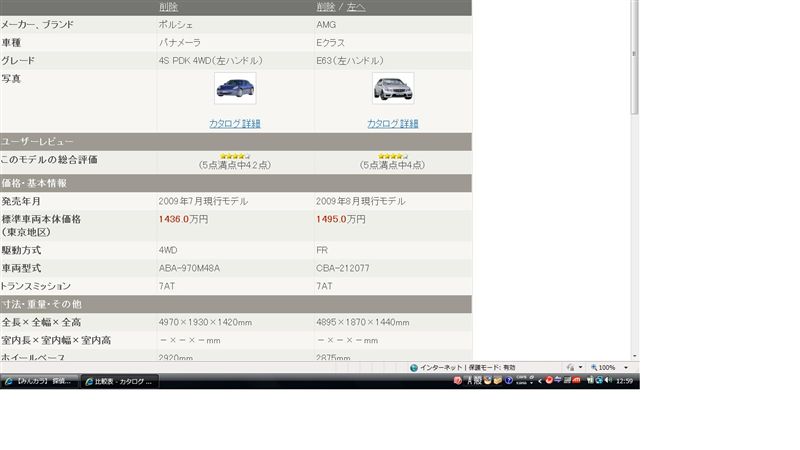Click the price 1495.0万円
The image size is (800, 450).
(x=341, y=219)
